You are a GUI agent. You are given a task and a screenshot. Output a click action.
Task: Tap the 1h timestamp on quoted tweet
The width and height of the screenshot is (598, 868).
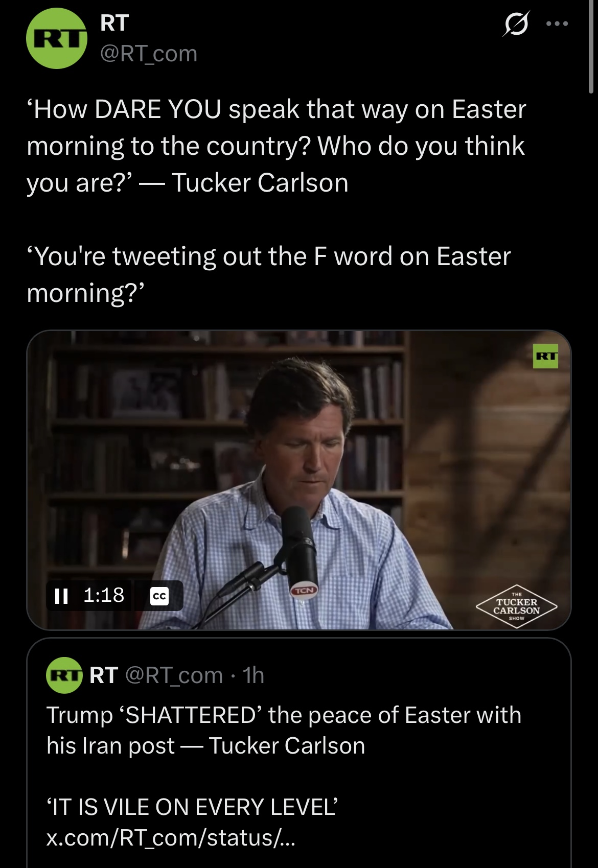[x=254, y=675]
